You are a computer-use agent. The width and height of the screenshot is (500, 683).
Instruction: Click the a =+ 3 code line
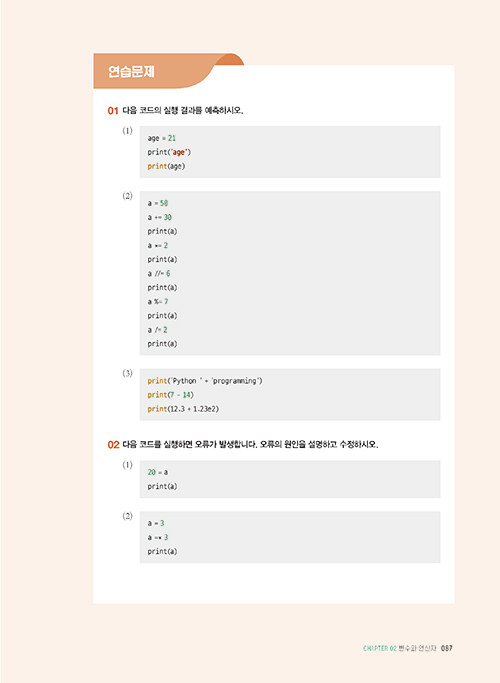[x=158, y=537]
